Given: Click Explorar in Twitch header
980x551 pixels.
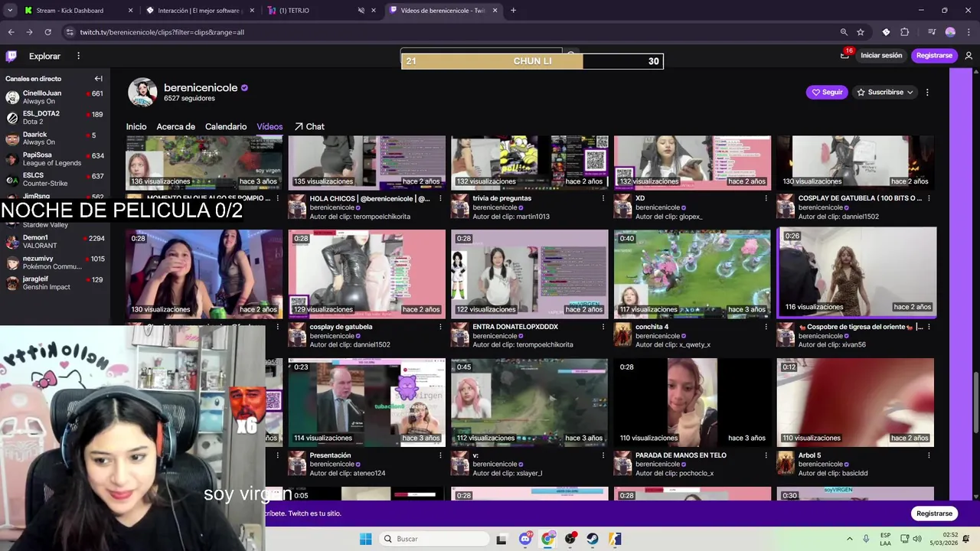Looking at the screenshot, I should click(44, 56).
